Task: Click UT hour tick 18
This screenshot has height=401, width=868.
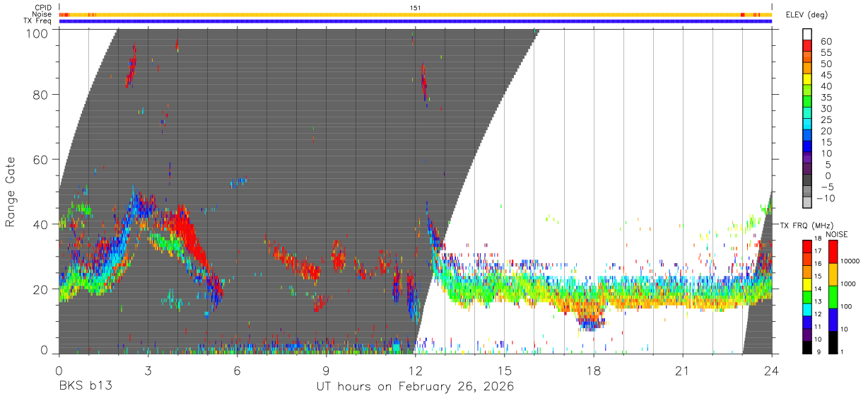Action: (594, 370)
